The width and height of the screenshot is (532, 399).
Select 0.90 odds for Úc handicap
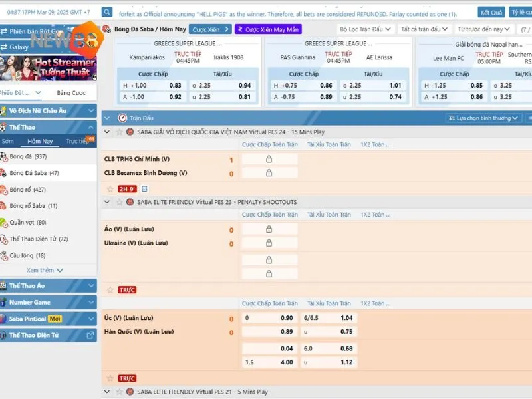pos(269,318)
